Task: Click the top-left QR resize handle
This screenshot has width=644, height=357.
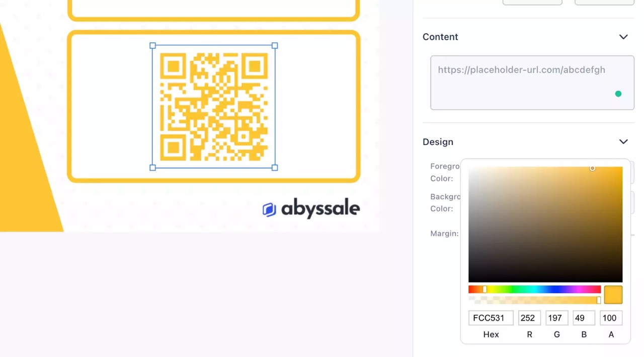Action: [153, 45]
